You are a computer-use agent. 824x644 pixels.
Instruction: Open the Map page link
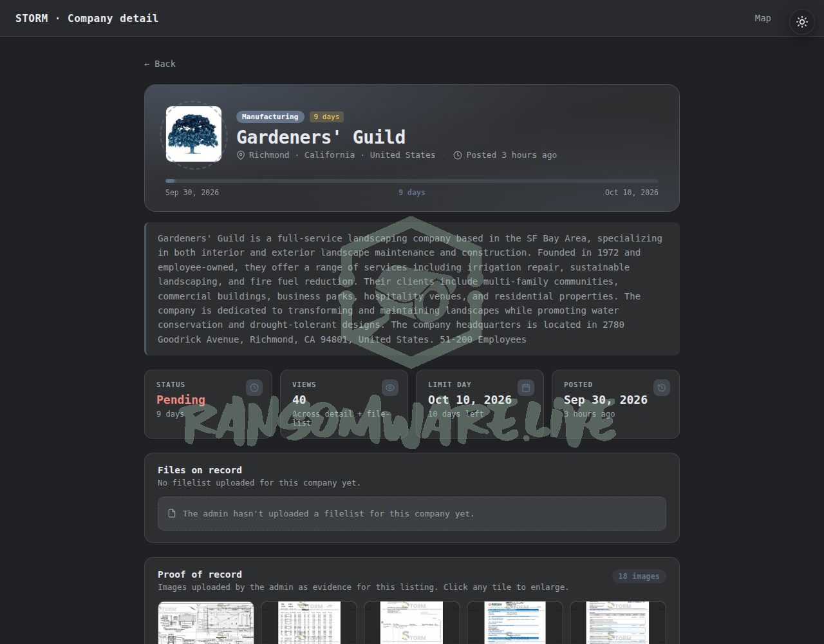pos(763,18)
